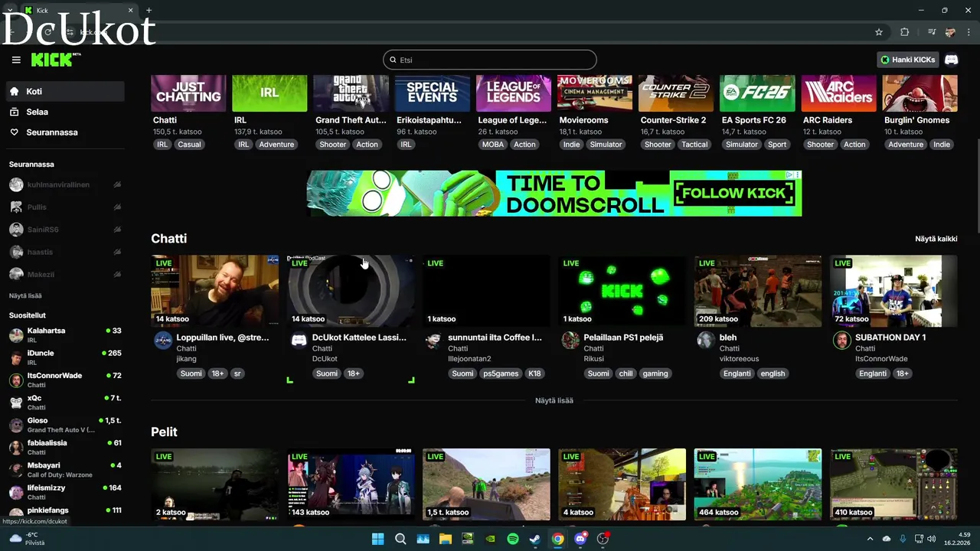The width and height of the screenshot is (980, 551).
Task: Click Näytä kaikki for Chatti section
Action: (x=936, y=239)
